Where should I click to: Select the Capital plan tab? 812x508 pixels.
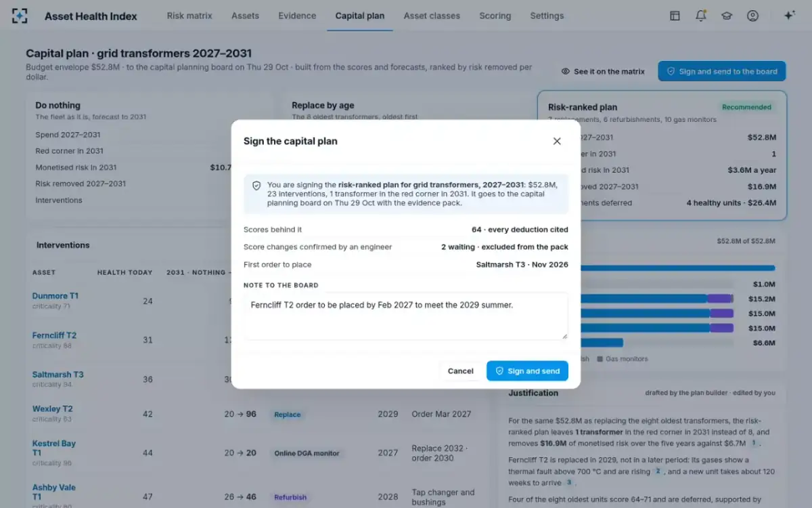point(360,16)
